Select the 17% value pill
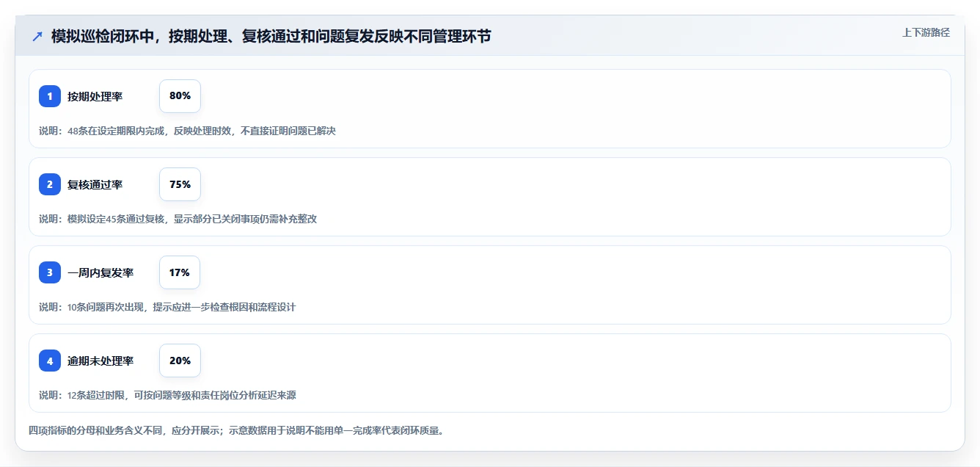This screenshot has width=980, height=467. pos(180,272)
